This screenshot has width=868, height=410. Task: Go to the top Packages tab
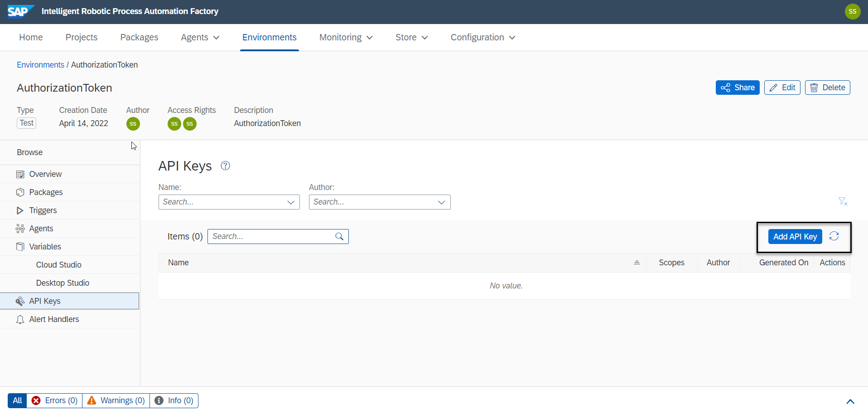(139, 37)
